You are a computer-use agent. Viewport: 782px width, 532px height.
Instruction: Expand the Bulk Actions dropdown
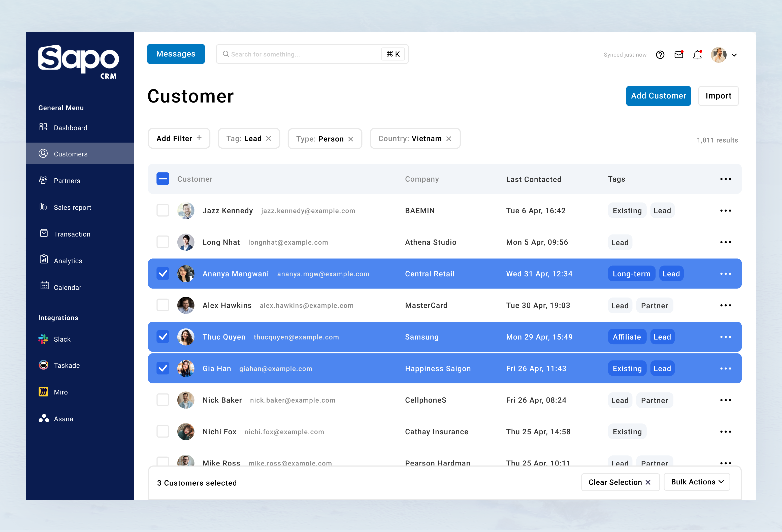tap(697, 482)
